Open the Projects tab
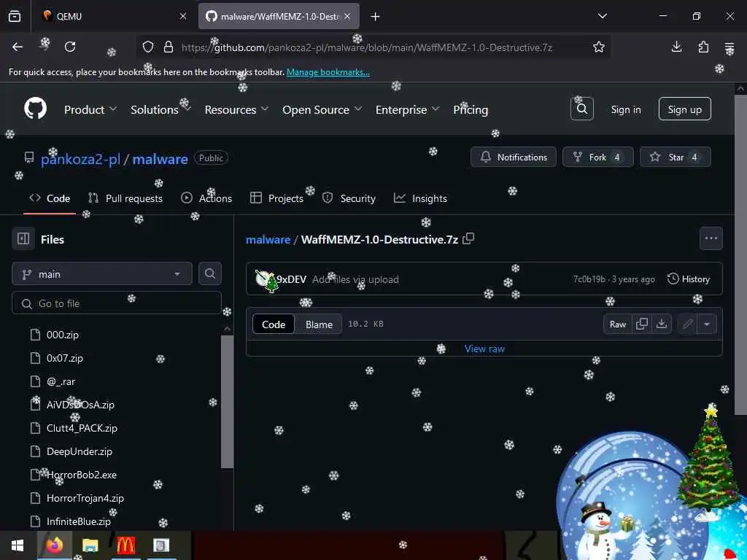This screenshot has height=560, width=747. pos(276,198)
